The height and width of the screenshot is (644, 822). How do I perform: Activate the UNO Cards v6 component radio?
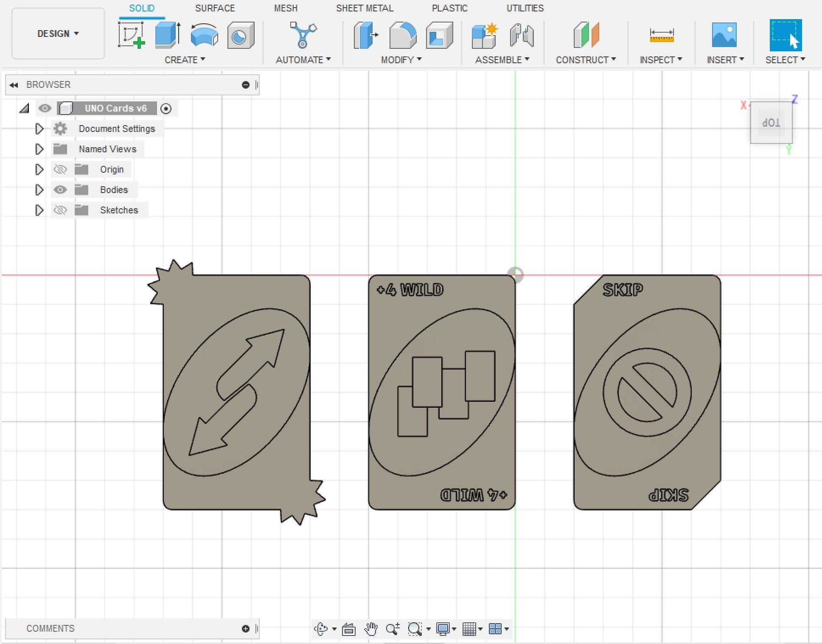pos(166,109)
